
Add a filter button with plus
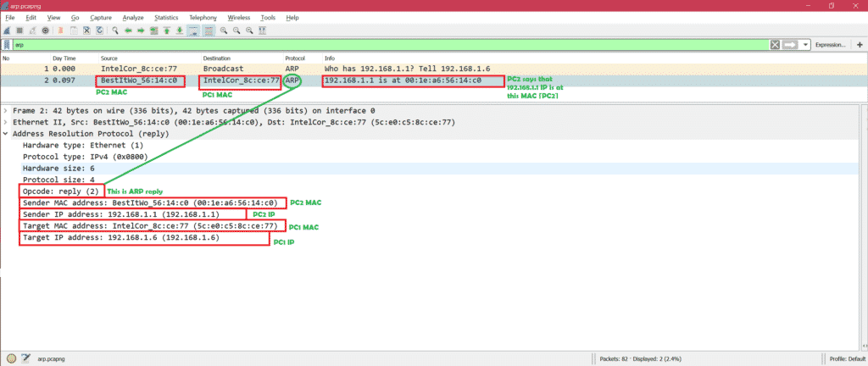pyautogui.click(x=860, y=44)
